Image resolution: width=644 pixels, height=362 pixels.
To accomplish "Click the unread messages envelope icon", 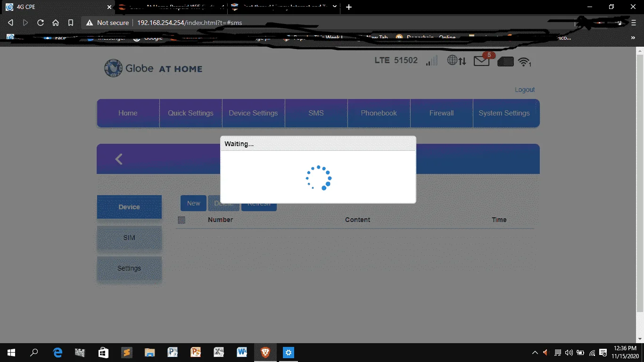I will (482, 61).
